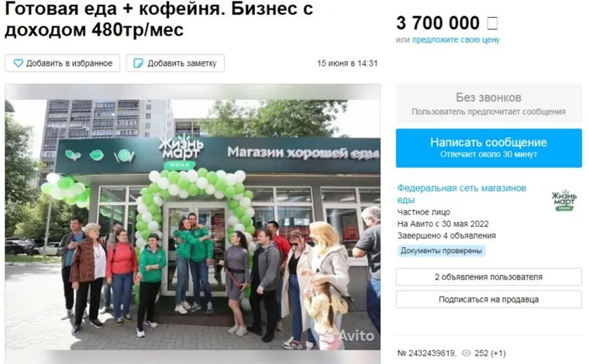View 2 объявления пользователя

(x=489, y=277)
